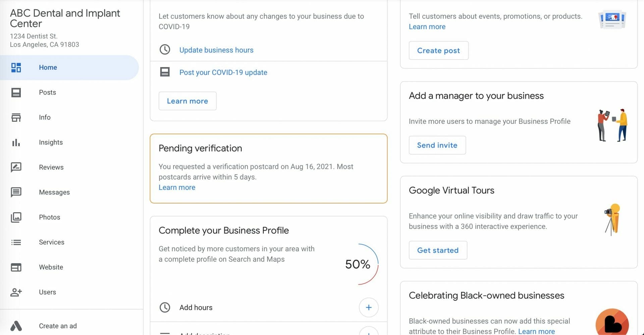Select the Info storefront icon

pos(16,117)
